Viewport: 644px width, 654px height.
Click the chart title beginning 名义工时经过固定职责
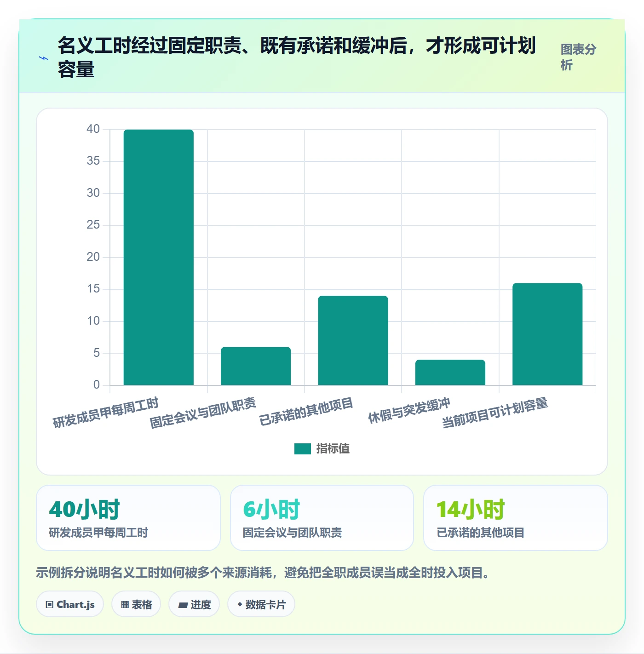tap(297, 57)
